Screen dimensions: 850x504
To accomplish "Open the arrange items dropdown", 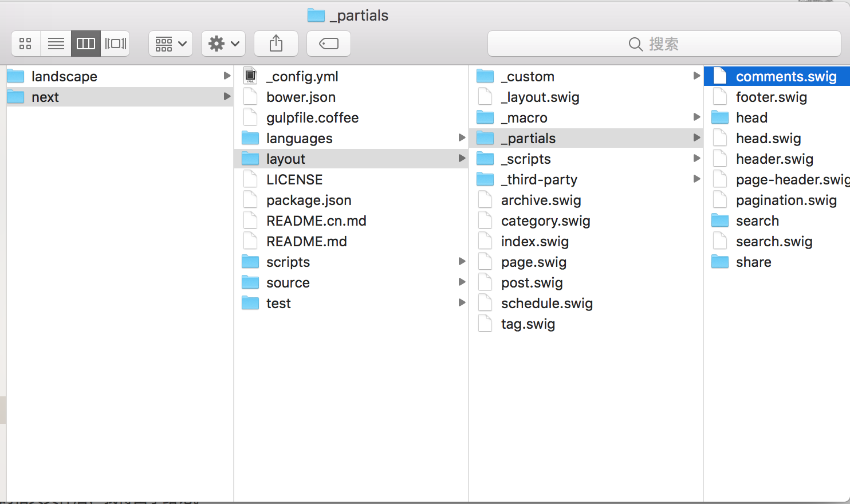I will pyautogui.click(x=171, y=44).
